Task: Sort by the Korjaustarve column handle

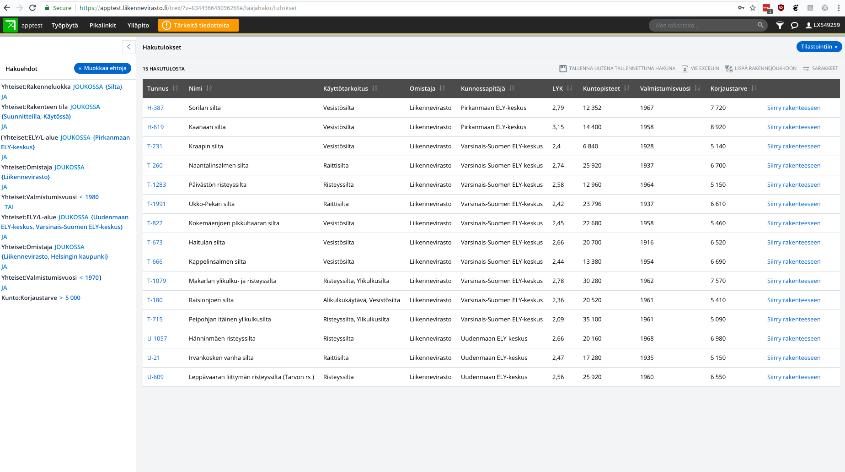Action: [754, 88]
